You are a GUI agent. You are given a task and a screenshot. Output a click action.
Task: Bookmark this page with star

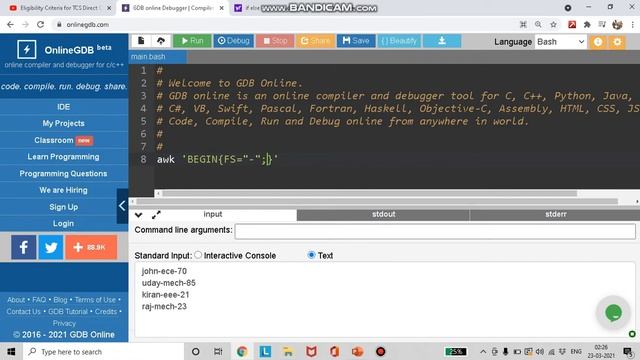pyautogui.click(x=553, y=24)
